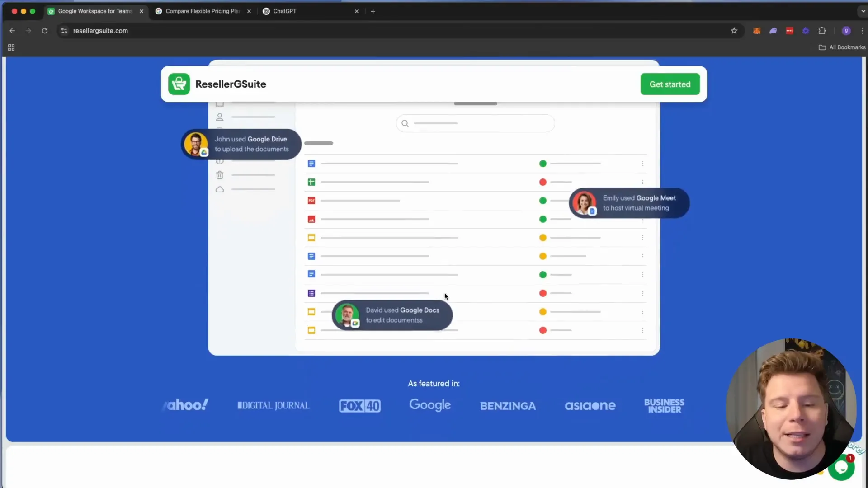
Task: Click the FOX 40 logo
Action: 360,406
